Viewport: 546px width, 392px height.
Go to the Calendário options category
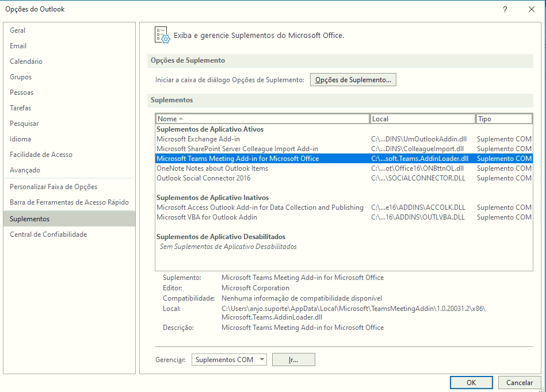pos(69,62)
